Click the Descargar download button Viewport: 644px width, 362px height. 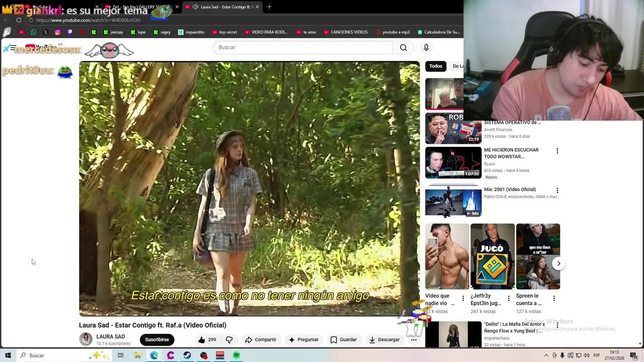pos(384,339)
